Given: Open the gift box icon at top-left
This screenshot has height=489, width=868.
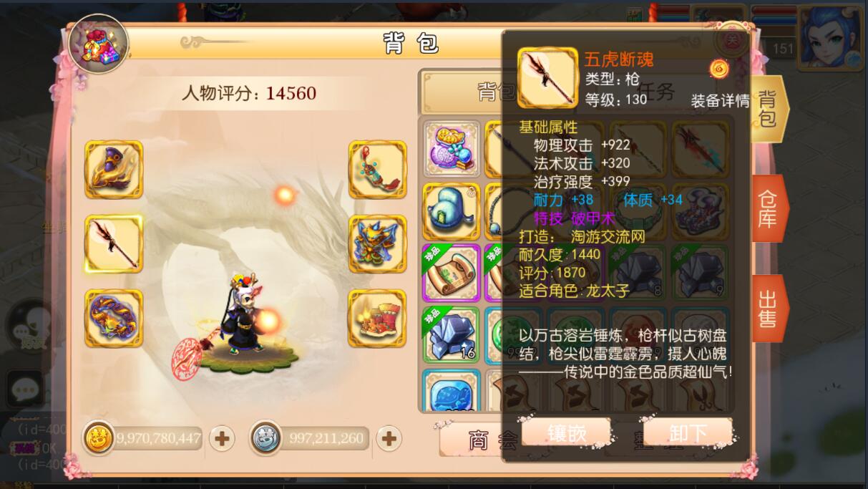Looking at the screenshot, I should (x=99, y=44).
